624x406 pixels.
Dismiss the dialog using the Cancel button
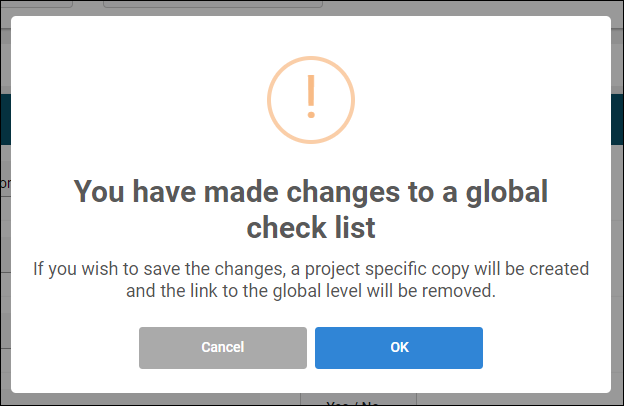point(223,347)
